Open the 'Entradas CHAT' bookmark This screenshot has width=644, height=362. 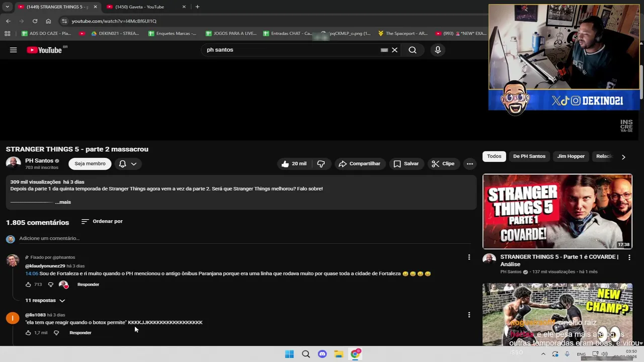(x=287, y=34)
